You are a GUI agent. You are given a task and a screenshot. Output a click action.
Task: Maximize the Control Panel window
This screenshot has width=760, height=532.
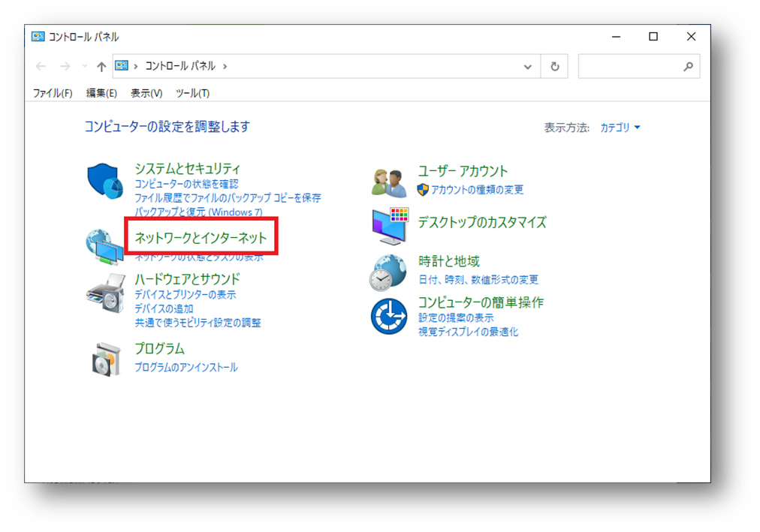653,37
